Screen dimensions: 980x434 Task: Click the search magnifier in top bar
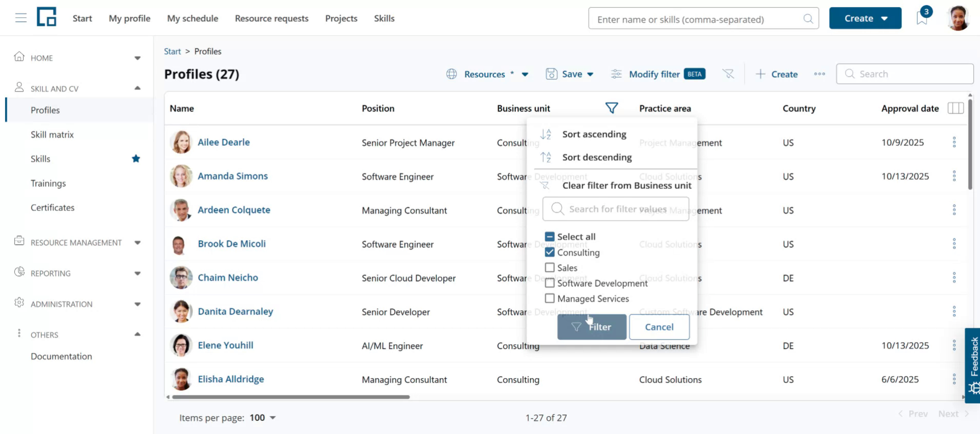pos(808,19)
